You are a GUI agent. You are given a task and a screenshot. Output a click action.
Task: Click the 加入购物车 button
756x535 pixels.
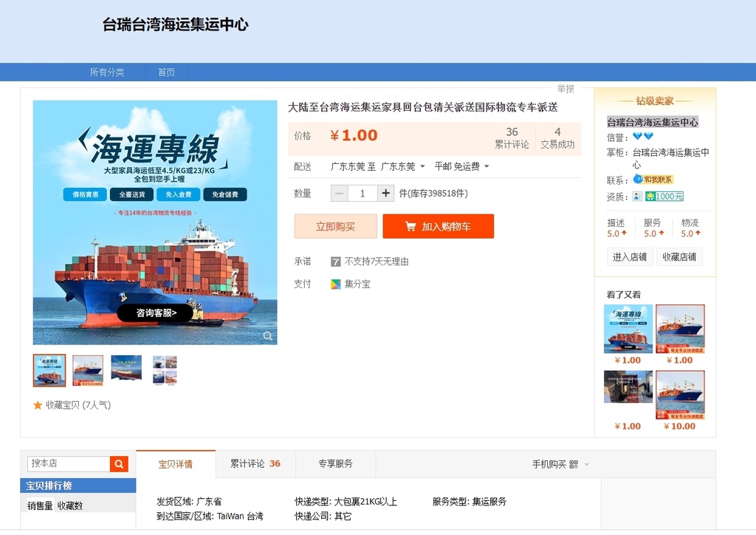[439, 226]
